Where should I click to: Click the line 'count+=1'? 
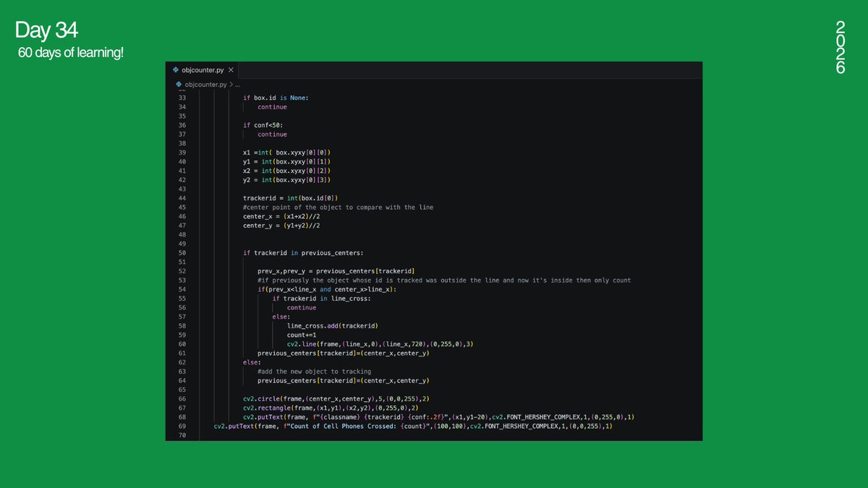[302, 335]
